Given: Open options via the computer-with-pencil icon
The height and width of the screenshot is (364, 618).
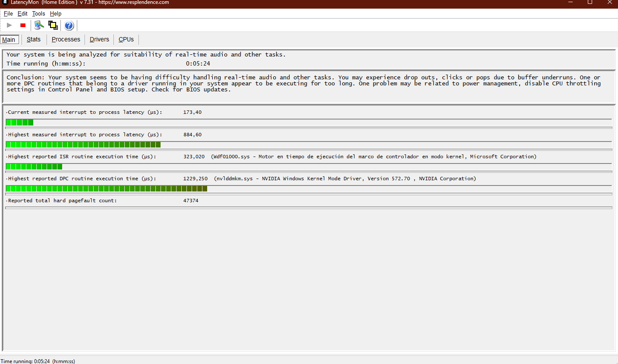Looking at the screenshot, I should click(x=39, y=25).
